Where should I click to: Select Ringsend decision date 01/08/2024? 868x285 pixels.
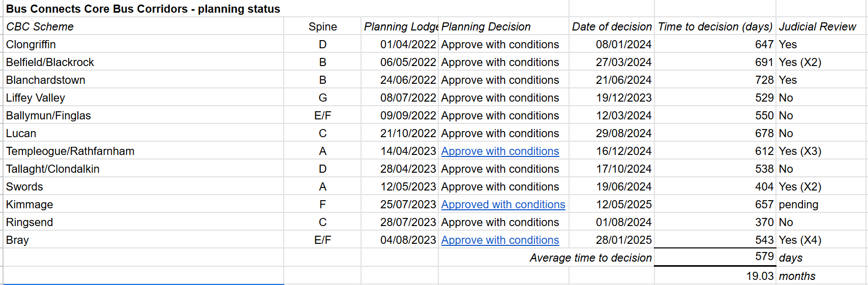click(x=612, y=222)
